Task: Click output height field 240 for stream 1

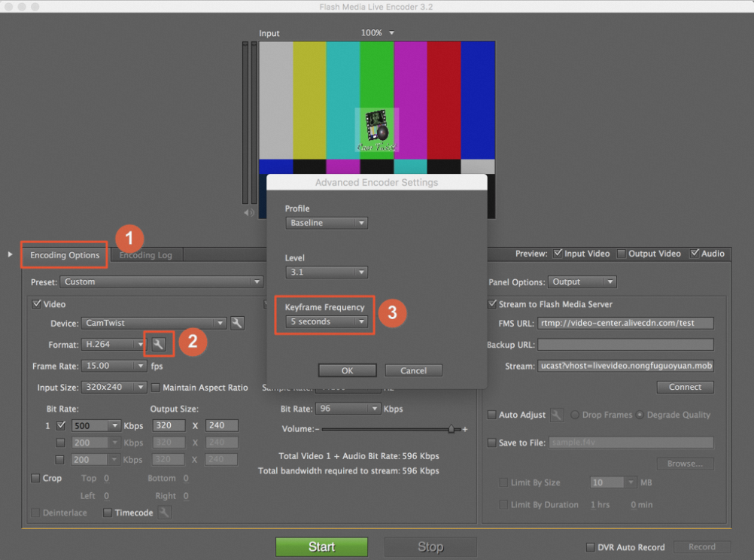Action: pos(222,425)
